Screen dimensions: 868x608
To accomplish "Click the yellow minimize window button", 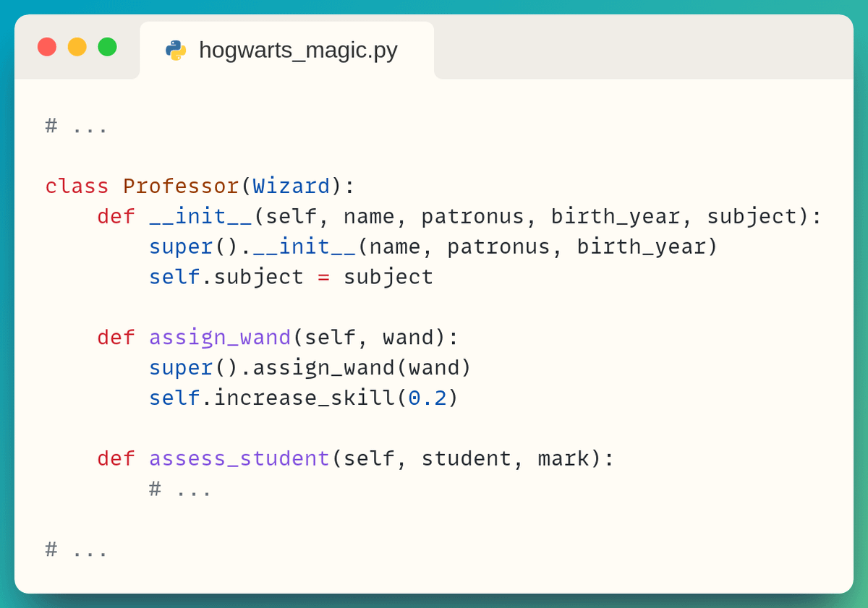I will [x=77, y=47].
